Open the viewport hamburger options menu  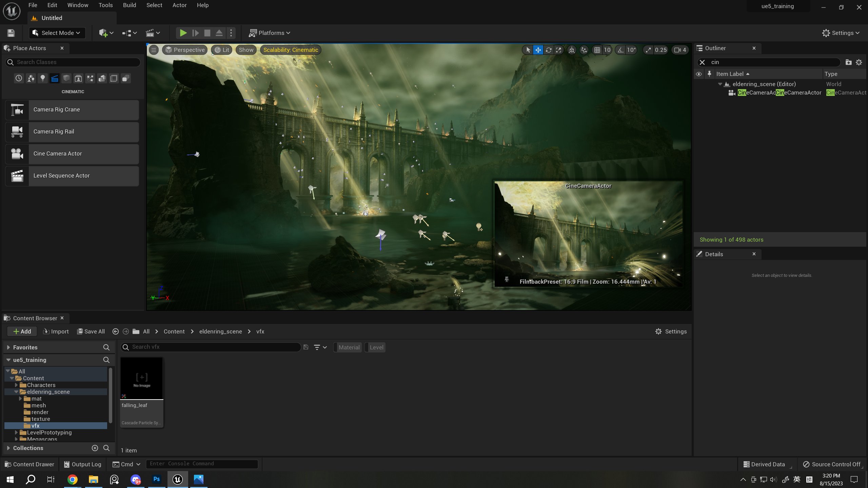(x=154, y=50)
